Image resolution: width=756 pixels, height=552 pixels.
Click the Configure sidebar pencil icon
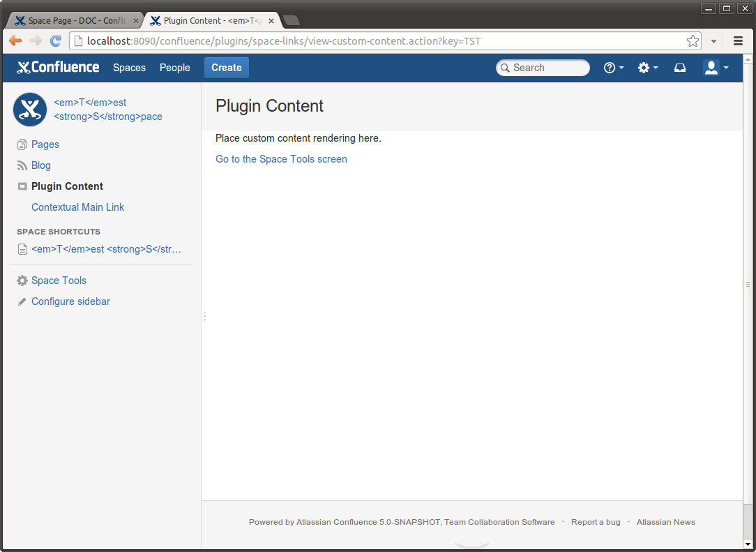[x=22, y=301]
